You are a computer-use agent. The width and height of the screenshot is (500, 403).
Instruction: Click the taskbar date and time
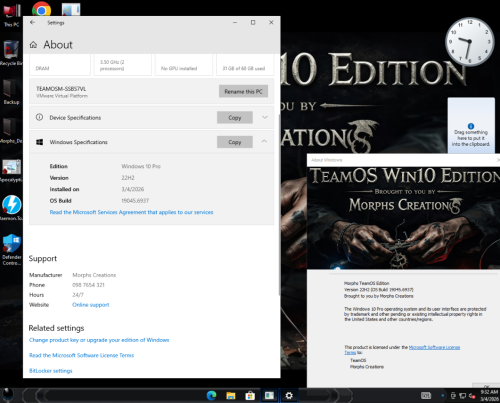click(x=489, y=396)
